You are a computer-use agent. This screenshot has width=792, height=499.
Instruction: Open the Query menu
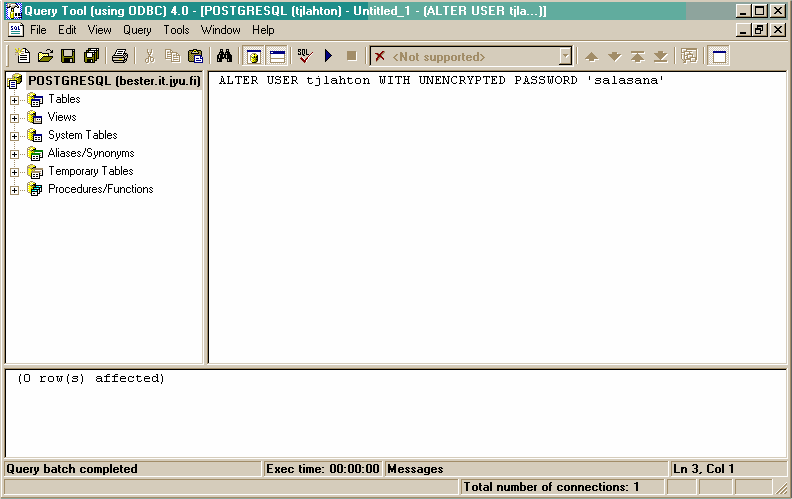click(x=137, y=30)
